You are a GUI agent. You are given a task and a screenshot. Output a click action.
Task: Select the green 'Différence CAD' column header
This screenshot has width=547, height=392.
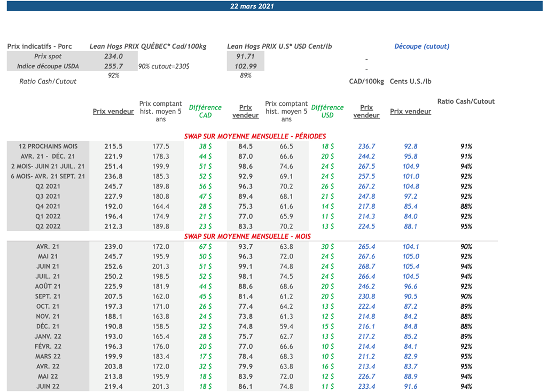(205, 111)
